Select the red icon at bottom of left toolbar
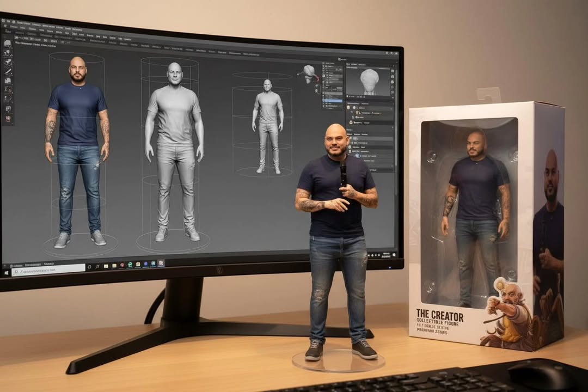 (x=8, y=118)
